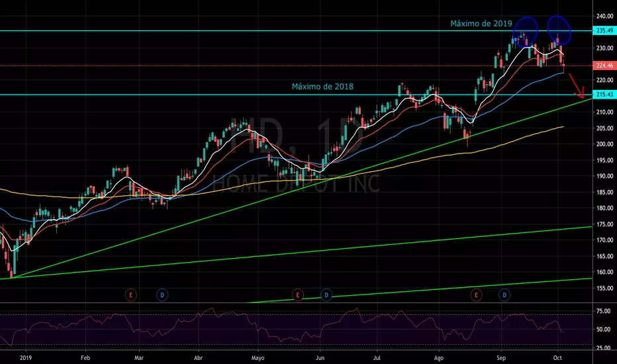Click the Sep label on time axis

point(501,357)
